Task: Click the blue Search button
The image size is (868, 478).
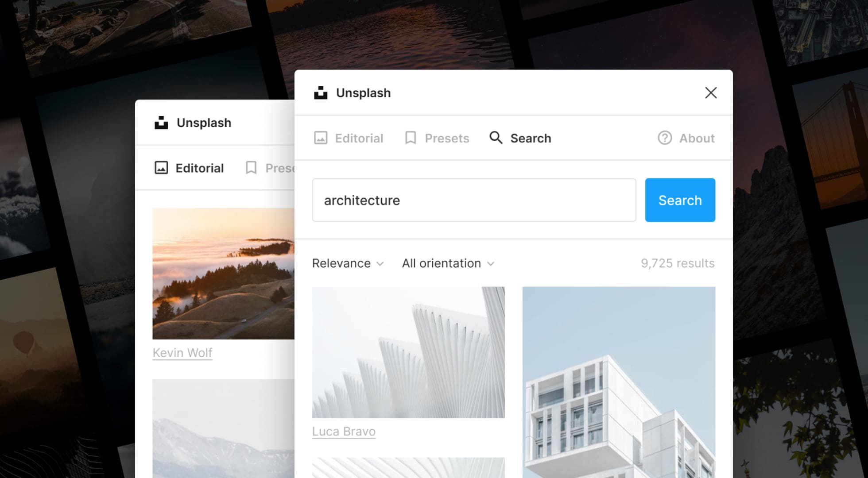Action: point(680,200)
